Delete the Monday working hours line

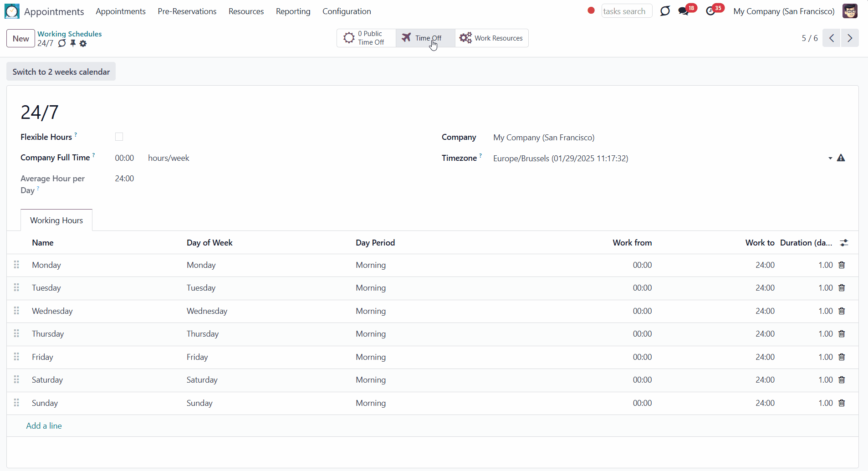[842, 265]
